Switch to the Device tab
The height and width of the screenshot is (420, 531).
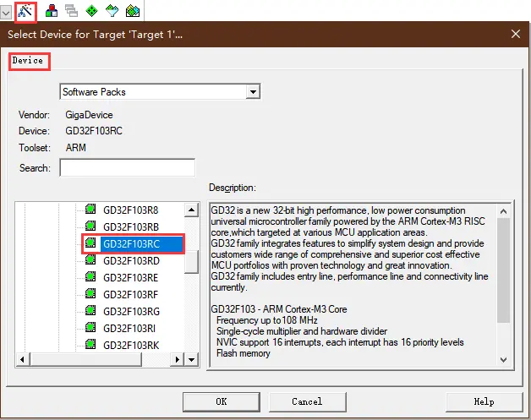[28, 61]
